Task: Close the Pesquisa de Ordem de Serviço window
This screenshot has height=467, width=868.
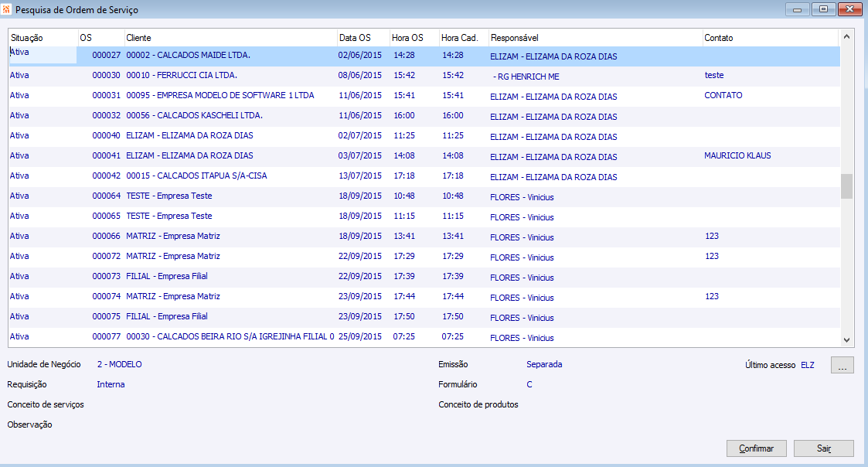Action: tap(849, 9)
